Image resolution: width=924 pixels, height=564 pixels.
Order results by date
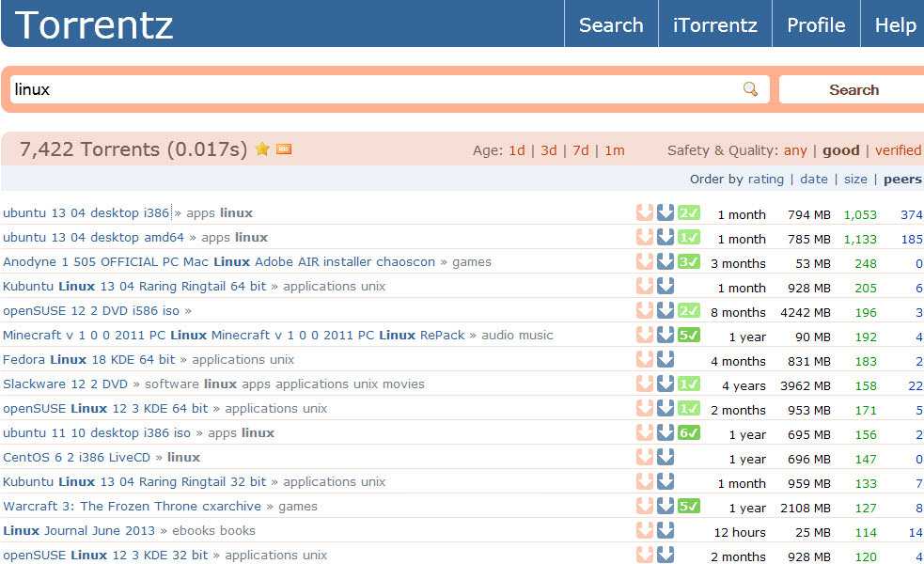coord(814,180)
